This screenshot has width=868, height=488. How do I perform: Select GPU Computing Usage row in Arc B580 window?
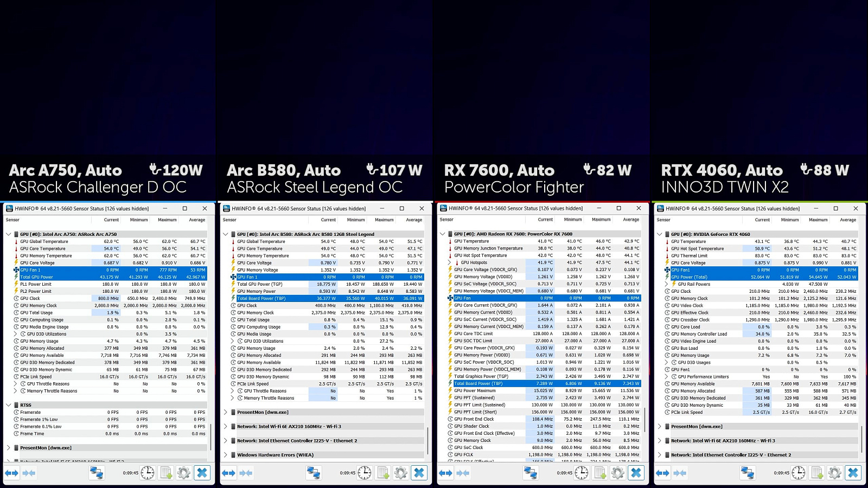point(327,327)
